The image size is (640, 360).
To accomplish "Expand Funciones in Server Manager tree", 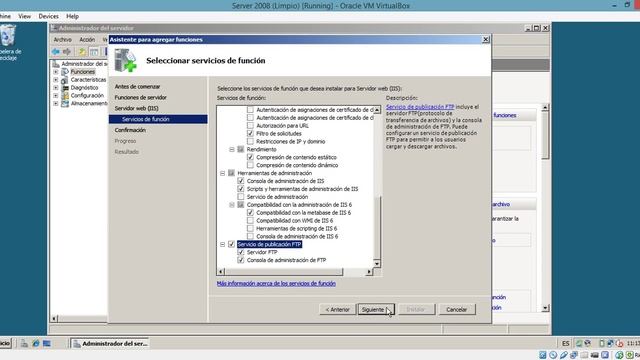I will (x=56, y=72).
